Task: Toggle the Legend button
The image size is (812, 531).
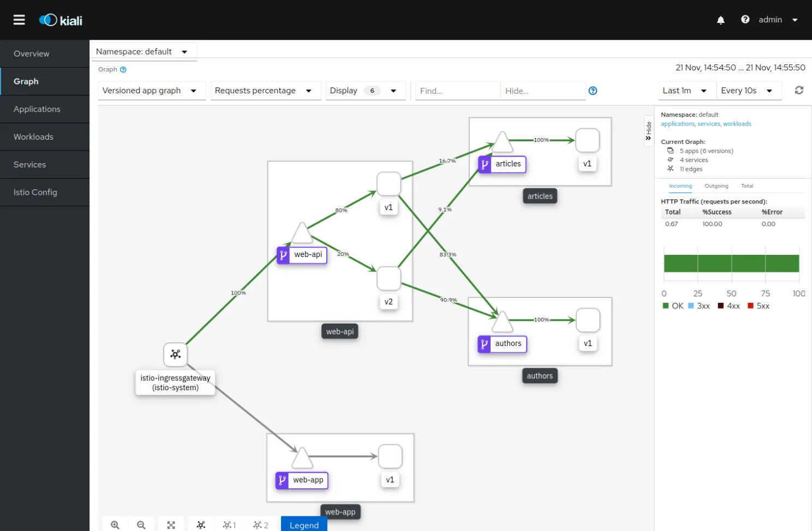Action: (304, 525)
